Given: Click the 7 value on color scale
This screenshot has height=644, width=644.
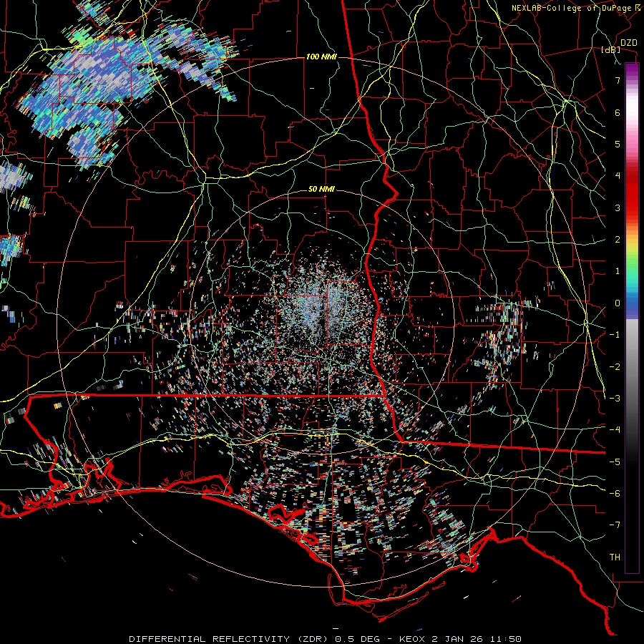Looking at the screenshot, I should [618, 81].
